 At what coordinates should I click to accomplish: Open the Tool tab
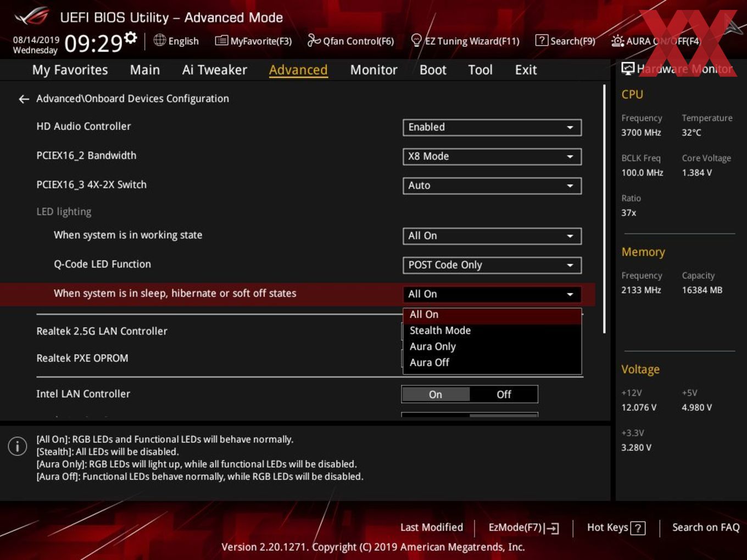click(x=480, y=70)
